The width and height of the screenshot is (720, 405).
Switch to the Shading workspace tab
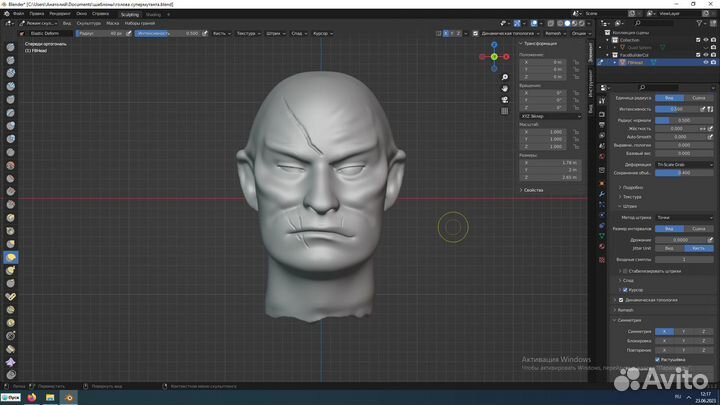153,15
